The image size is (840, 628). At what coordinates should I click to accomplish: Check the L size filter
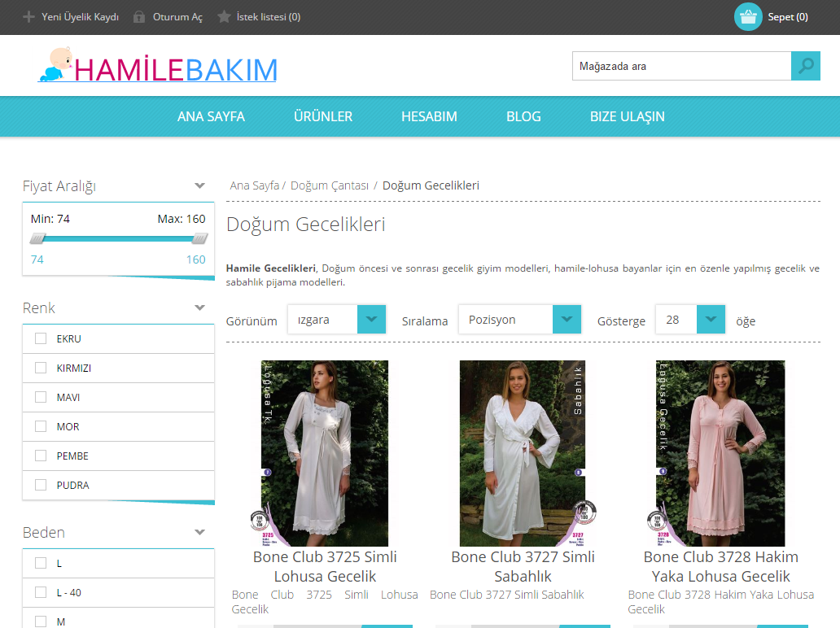click(x=41, y=563)
